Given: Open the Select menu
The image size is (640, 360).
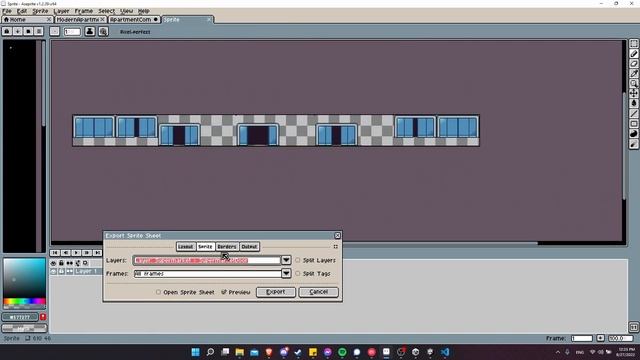Looking at the screenshot, I should pyautogui.click(x=107, y=11).
